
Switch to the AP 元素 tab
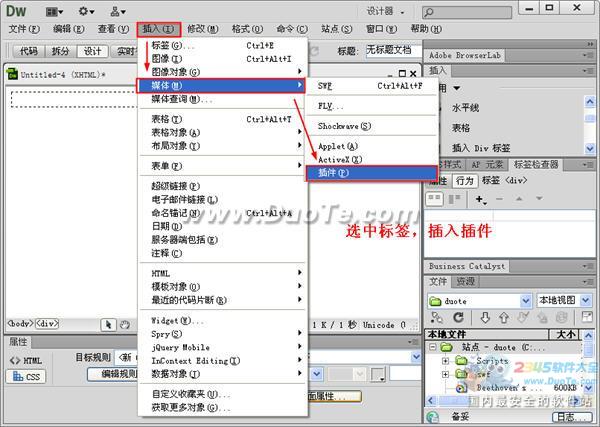click(487, 165)
